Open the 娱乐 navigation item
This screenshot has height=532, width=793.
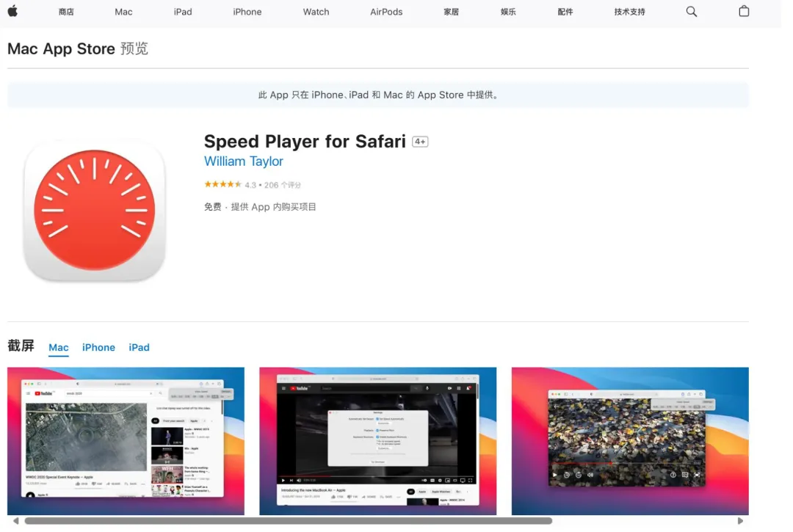(508, 12)
